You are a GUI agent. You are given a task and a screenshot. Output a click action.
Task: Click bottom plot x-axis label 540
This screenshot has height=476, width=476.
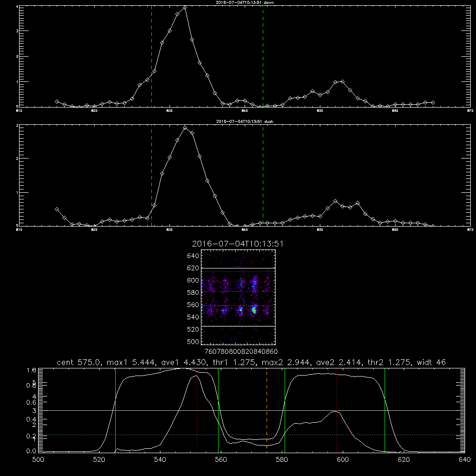tap(160, 460)
